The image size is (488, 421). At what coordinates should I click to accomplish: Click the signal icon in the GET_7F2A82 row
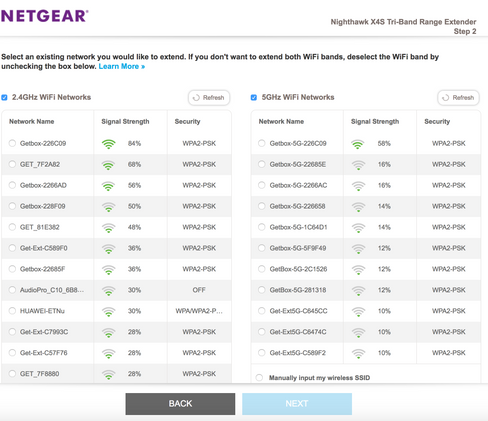[x=108, y=165]
